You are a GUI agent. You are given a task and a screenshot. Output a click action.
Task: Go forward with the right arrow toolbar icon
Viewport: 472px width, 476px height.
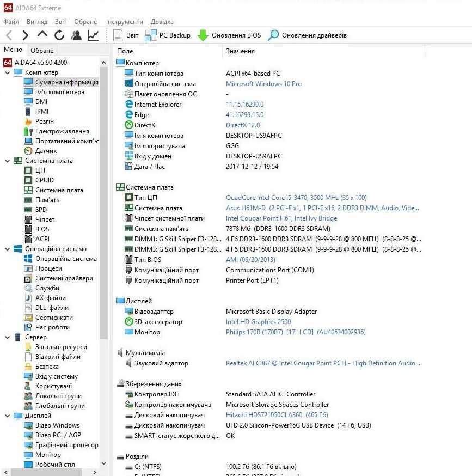tap(26, 35)
